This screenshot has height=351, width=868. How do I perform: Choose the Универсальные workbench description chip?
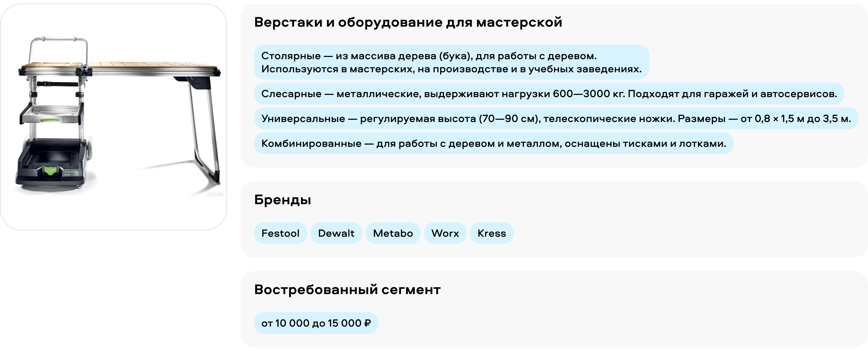(x=556, y=119)
